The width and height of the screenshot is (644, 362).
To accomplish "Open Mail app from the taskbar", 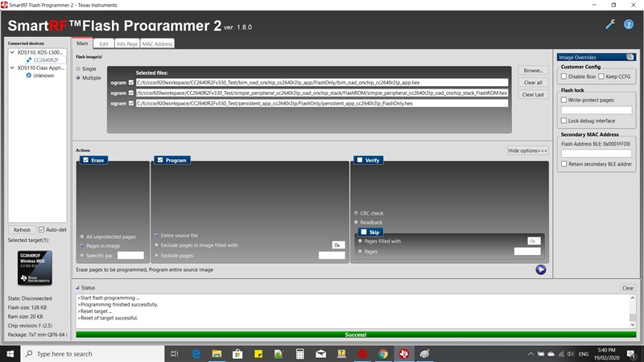I will (320, 354).
